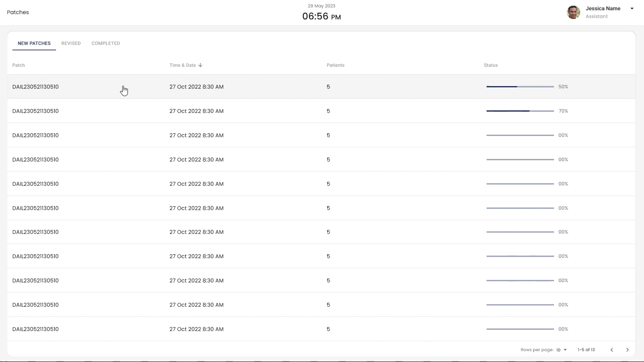Click the date in the 70% status row
Viewport: 644px width, 362px height.
pos(196,111)
